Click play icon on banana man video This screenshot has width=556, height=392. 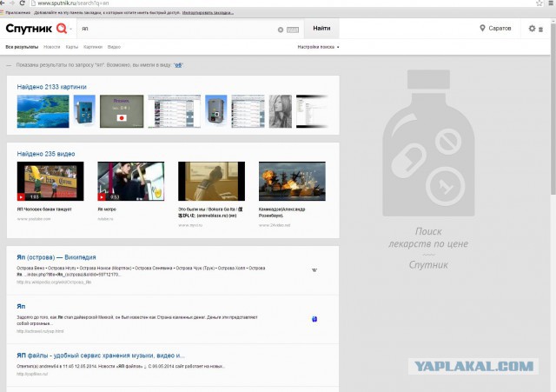tap(21, 197)
